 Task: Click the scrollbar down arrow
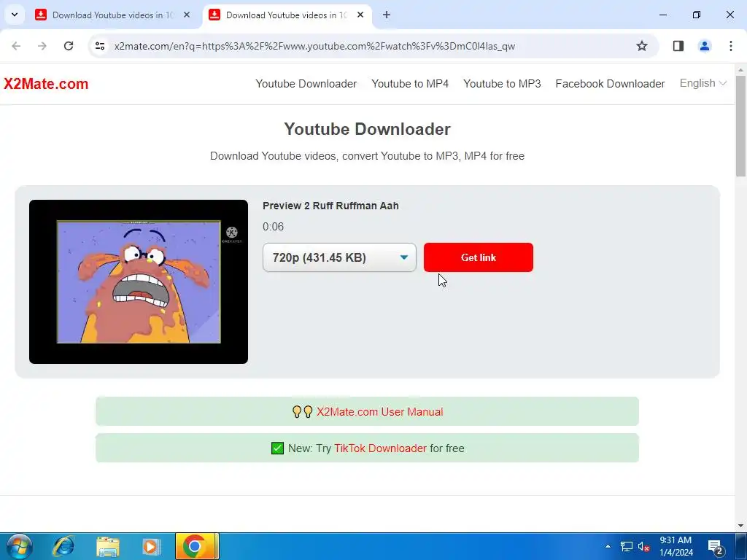[x=741, y=526]
